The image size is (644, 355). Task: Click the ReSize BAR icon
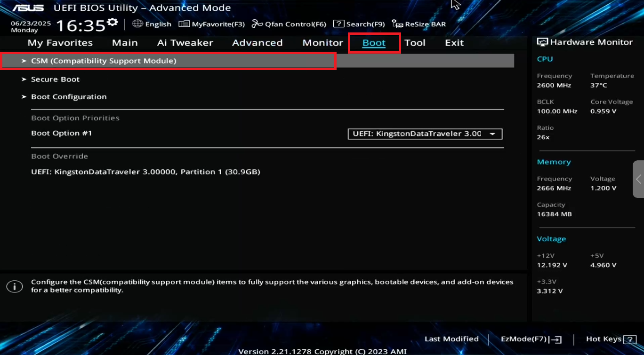(397, 24)
